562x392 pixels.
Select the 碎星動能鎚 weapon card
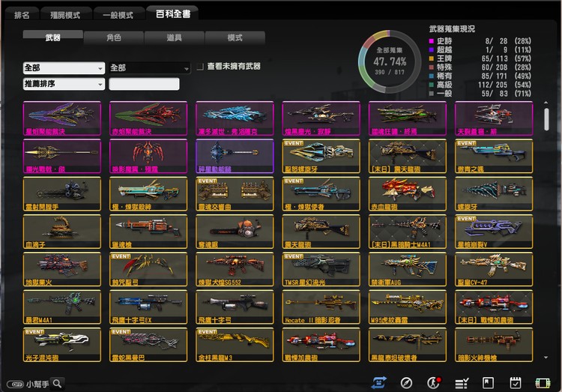pos(235,157)
